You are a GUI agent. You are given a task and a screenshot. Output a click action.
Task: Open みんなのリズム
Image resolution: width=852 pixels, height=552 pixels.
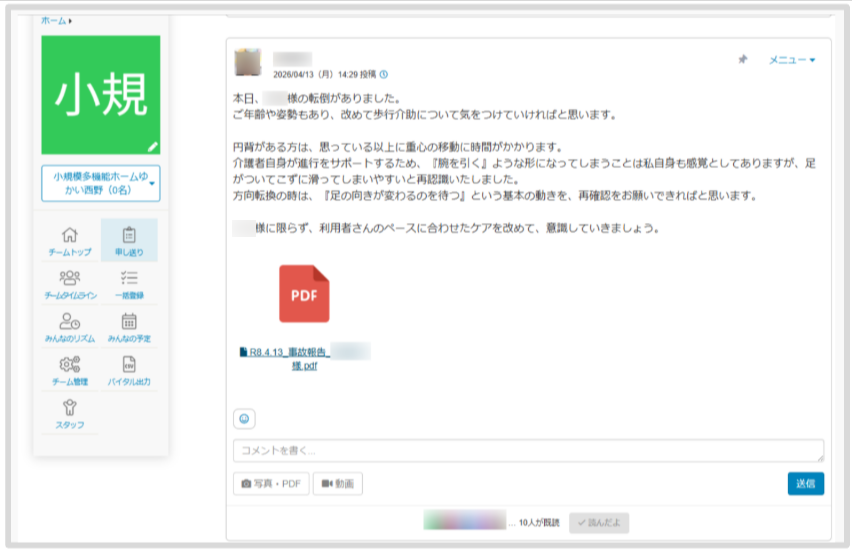coord(70,328)
